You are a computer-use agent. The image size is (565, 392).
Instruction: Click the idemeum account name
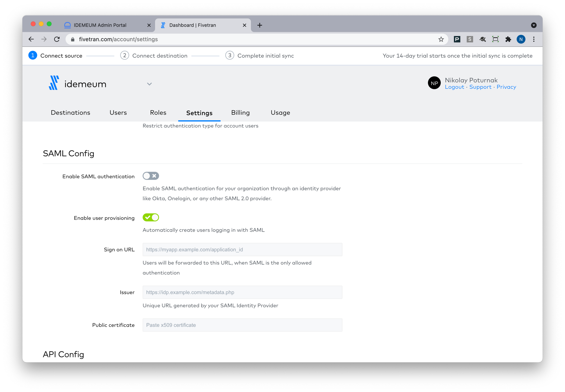85,84
